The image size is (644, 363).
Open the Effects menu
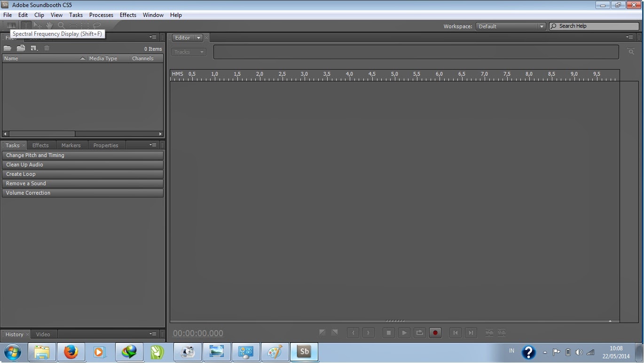pos(128,15)
